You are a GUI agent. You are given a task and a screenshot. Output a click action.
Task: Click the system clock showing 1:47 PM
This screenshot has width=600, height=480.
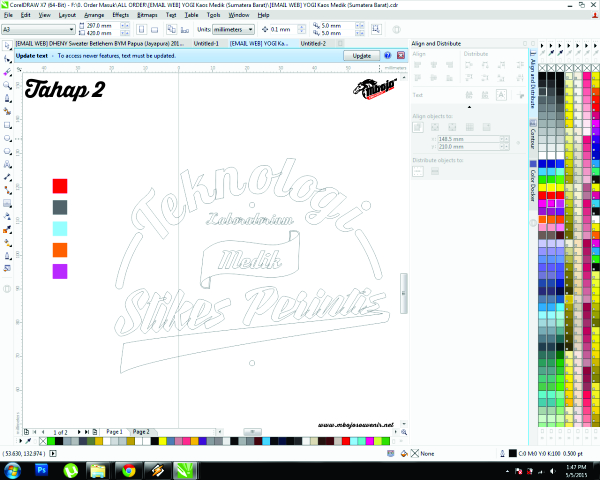576,467
